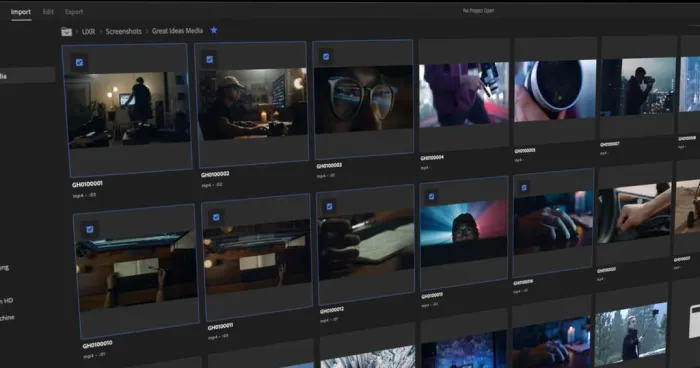Switch to the Import tab
Screen dimensions: 700x368
[21, 12]
